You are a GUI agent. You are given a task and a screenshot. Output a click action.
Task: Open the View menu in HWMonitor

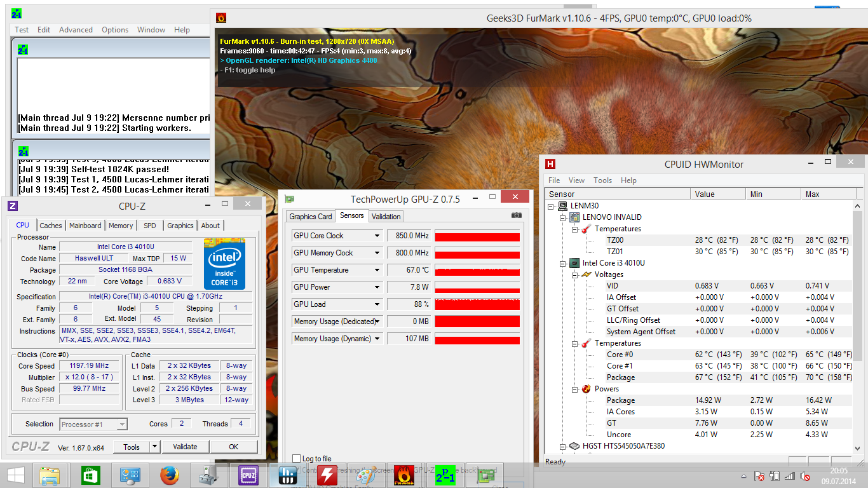tap(576, 180)
